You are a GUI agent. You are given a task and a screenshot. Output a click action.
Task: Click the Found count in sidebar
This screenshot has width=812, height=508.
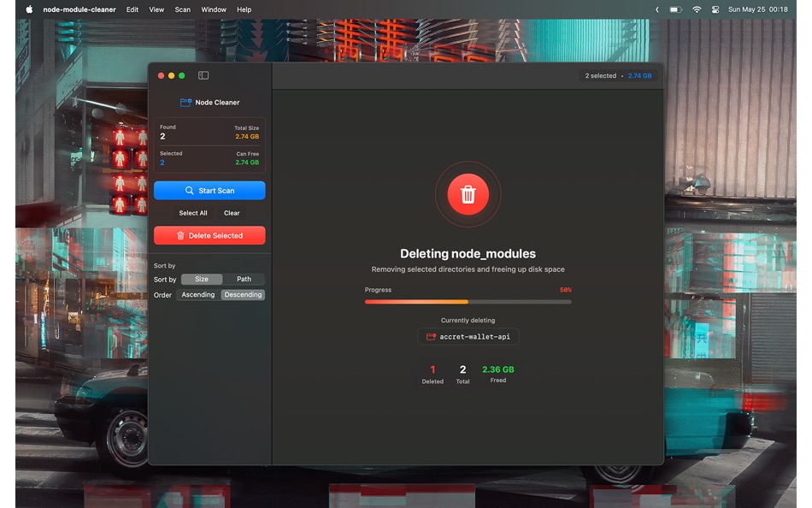pos(162,136)
